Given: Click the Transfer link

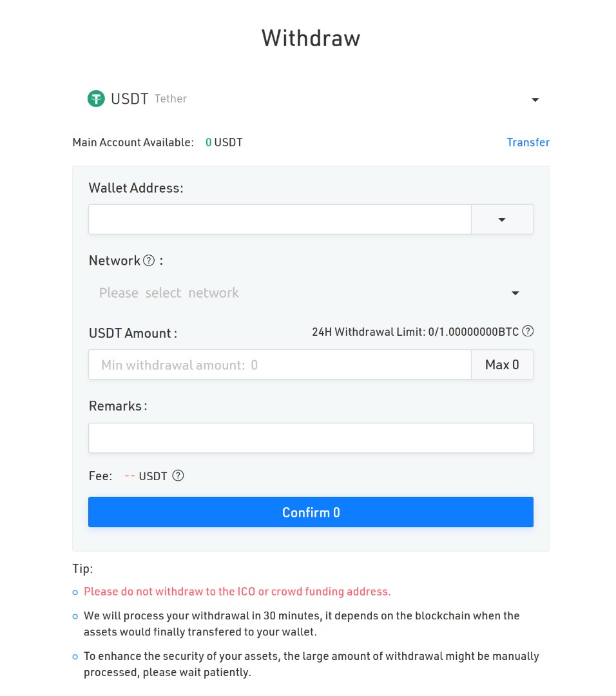Looking at the screenshot, I should click(528, 142).
